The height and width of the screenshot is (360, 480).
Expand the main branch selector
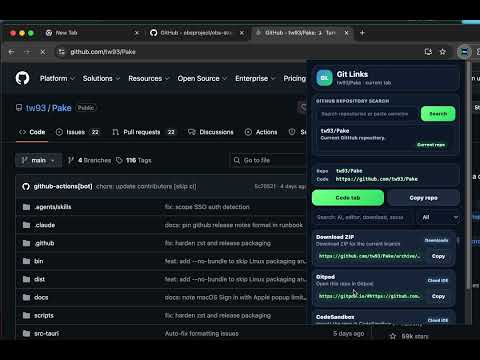(39, 160)
